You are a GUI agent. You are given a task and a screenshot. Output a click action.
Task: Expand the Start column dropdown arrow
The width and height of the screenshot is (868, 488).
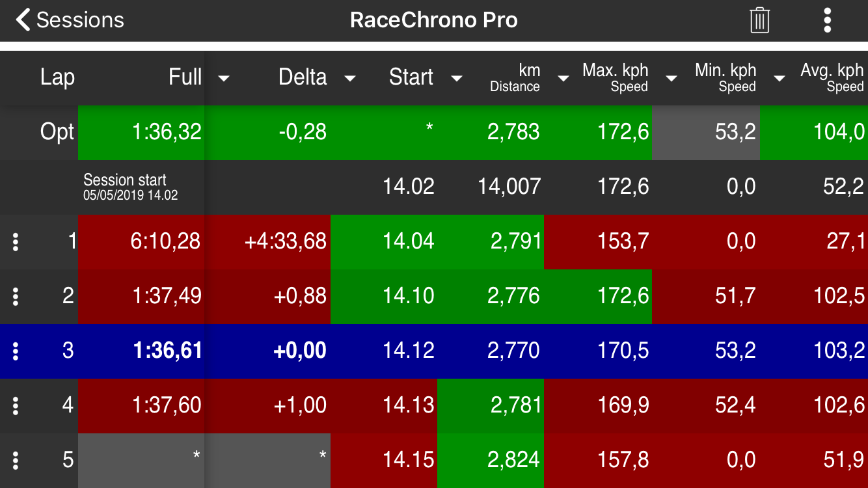click(457, 78)
